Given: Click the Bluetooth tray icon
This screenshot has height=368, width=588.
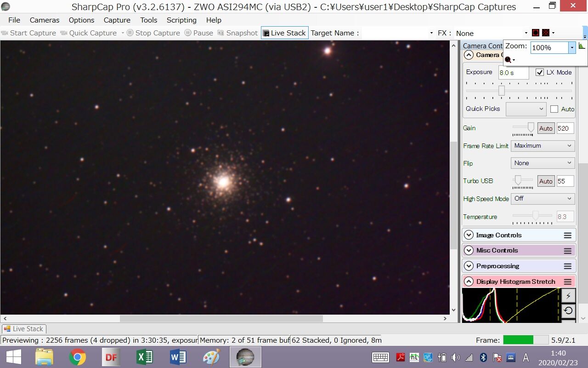Looking at the screenshot, I should point(483,357).
